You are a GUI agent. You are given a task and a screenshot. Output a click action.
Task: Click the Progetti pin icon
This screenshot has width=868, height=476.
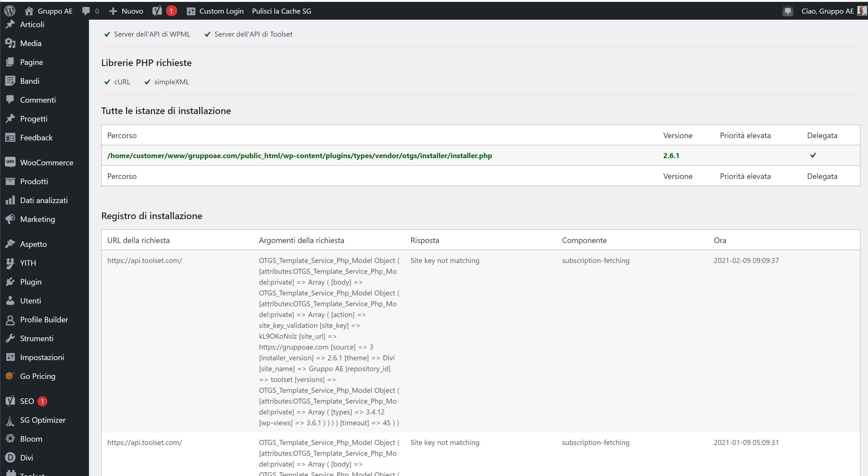10,119
